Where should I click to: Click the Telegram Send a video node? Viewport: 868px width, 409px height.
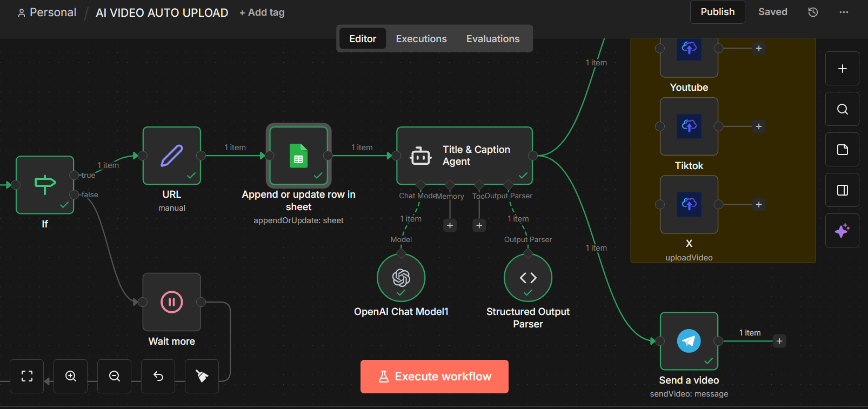click(x=689, y=341)
